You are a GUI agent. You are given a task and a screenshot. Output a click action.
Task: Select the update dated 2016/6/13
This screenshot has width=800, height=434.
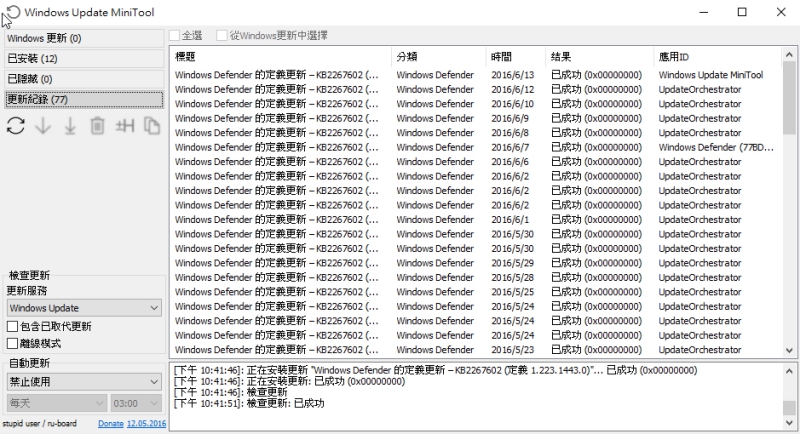click(476, 75)
